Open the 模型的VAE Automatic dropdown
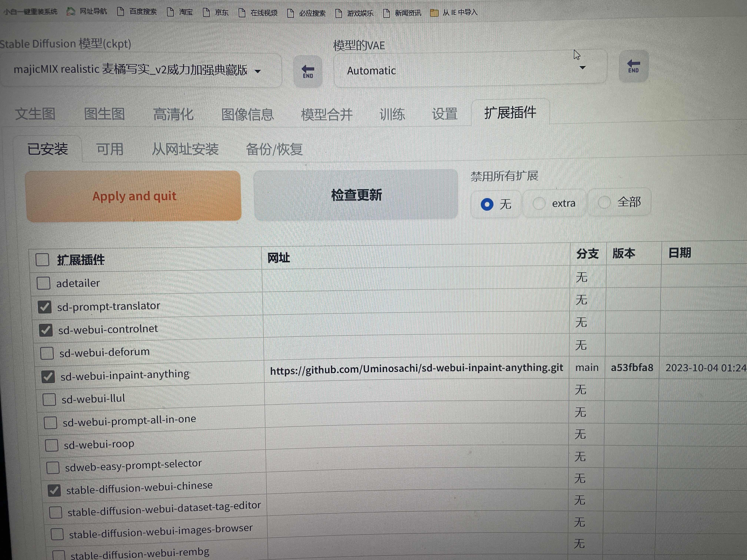Viewport: 747px width, 560px height. click(x=470, y=69)
